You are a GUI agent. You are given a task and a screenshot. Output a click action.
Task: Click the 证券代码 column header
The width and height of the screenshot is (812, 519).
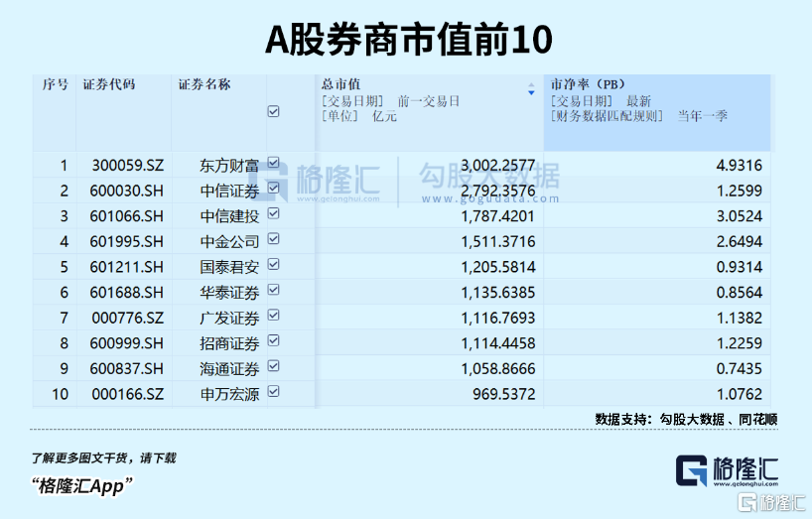[x=124, y=113]
